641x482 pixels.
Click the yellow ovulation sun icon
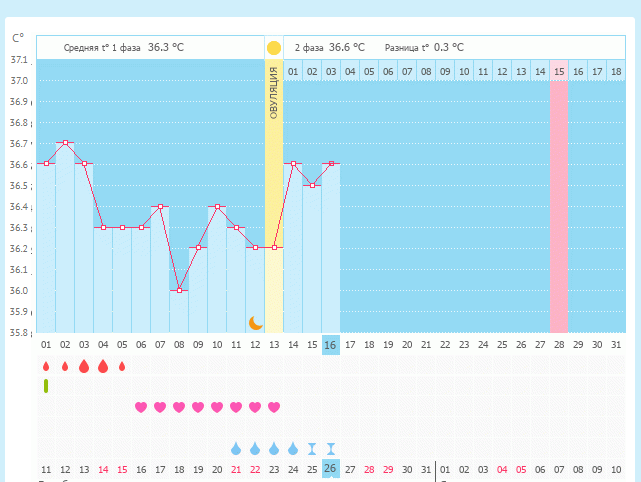(274, 47)
